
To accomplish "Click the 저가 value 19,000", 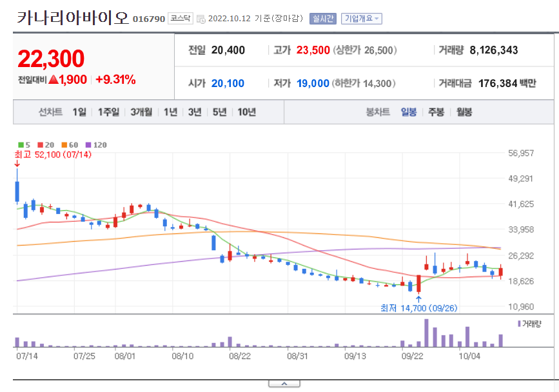I will [x=313, y=83].
